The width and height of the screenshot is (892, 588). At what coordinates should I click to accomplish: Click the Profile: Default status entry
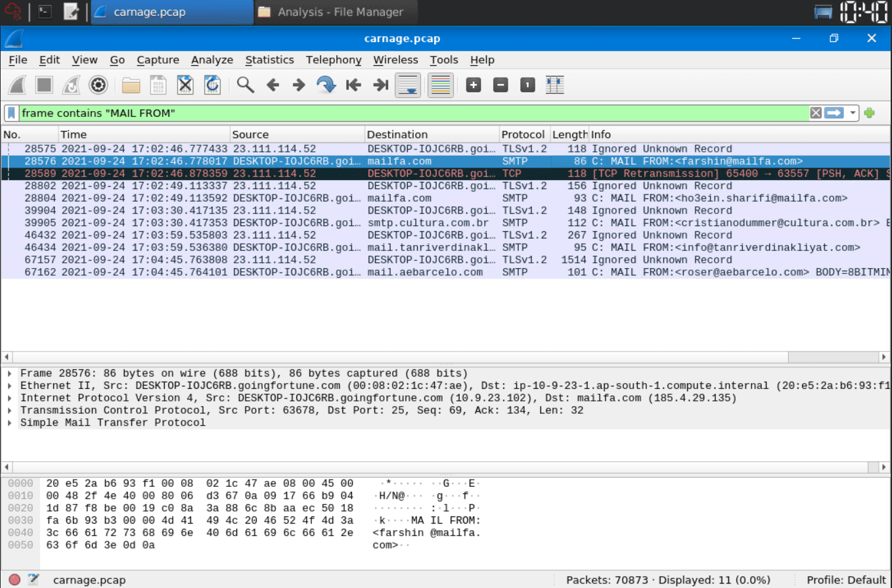pyautogui.click(x=846, y=580)
